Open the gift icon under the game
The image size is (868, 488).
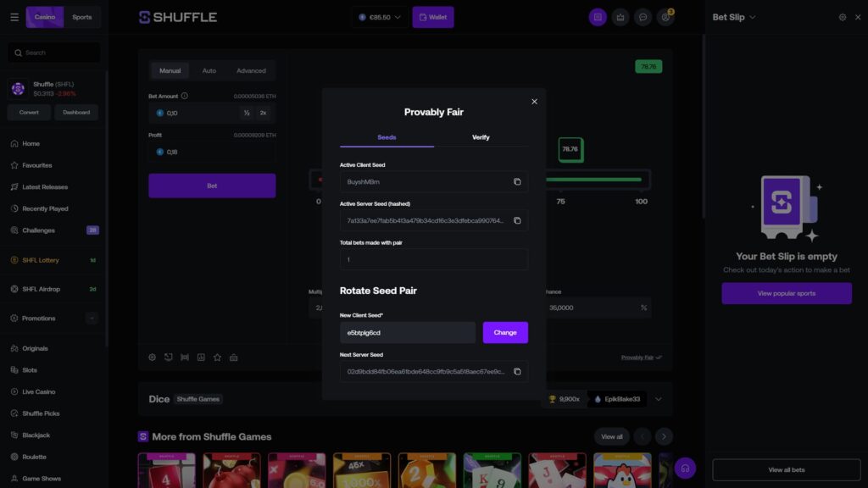tap(234, 358)
